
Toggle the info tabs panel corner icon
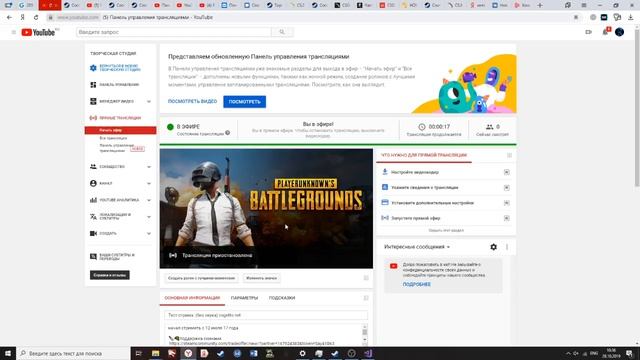coord(366,298)
